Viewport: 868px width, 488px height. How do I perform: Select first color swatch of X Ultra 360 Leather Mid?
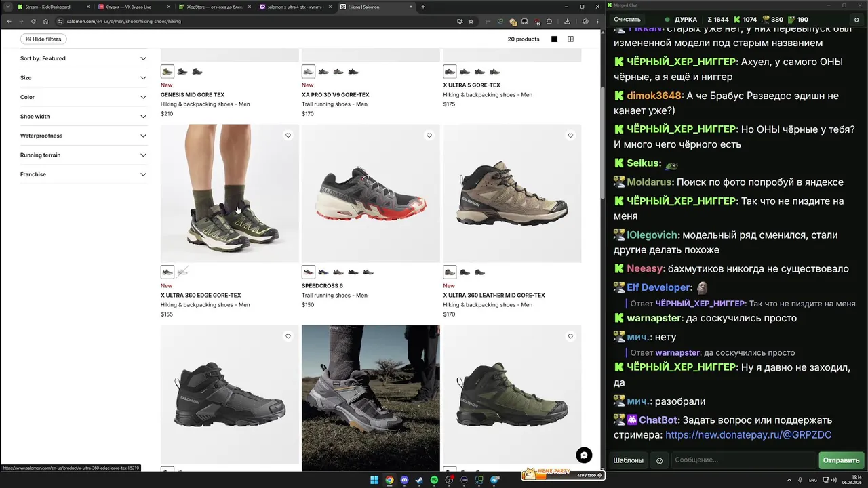click(x=450, y=272)
